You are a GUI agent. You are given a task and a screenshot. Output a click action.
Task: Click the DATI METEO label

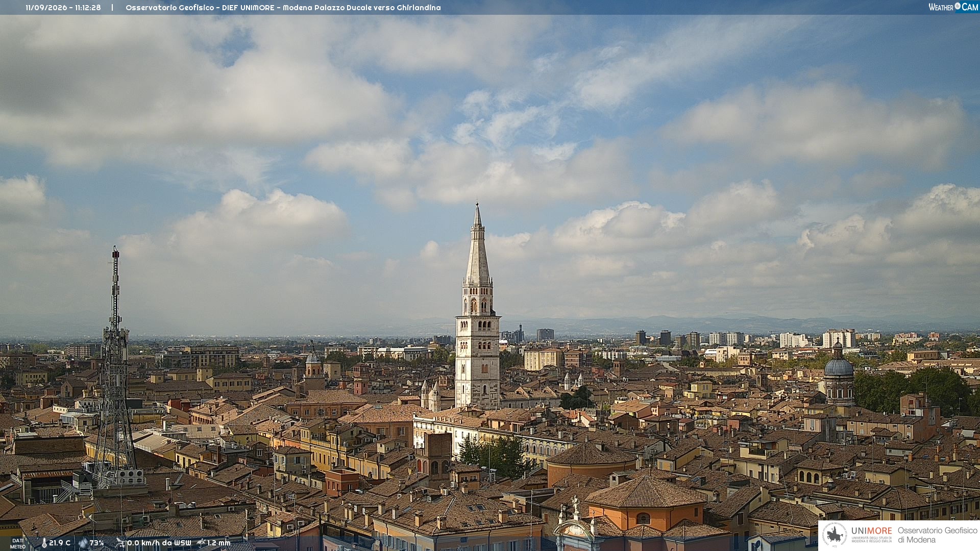coord(18,543)
